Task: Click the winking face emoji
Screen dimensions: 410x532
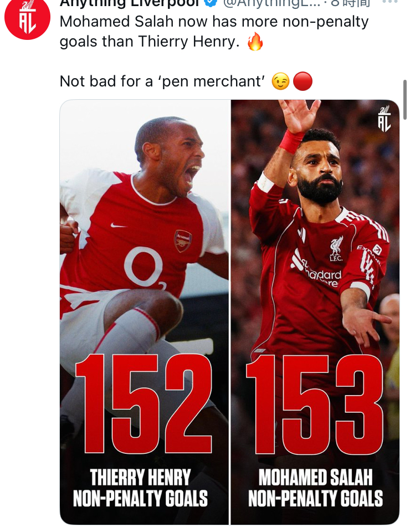Action: (x=280, y=81)
